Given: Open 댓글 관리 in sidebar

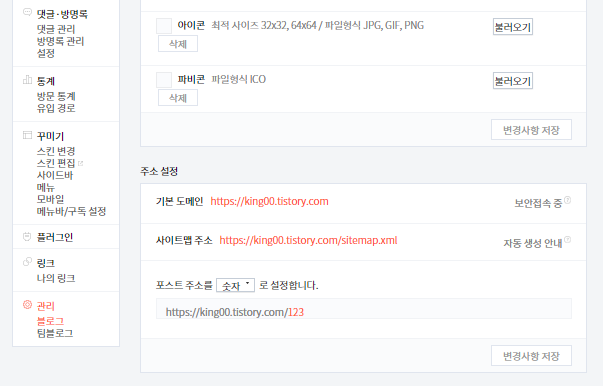Looking at the screenshot, I should pyautogui.click(x=56, y=29).
